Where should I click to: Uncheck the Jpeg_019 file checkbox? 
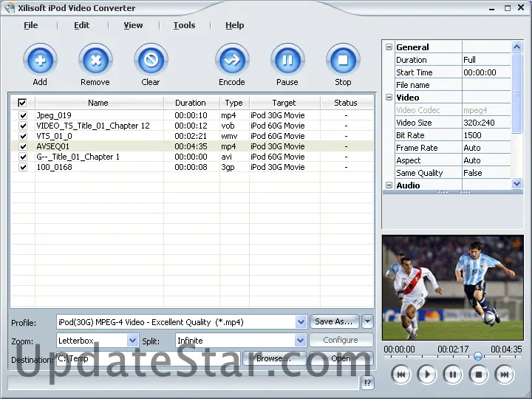[x=23, y=115]
